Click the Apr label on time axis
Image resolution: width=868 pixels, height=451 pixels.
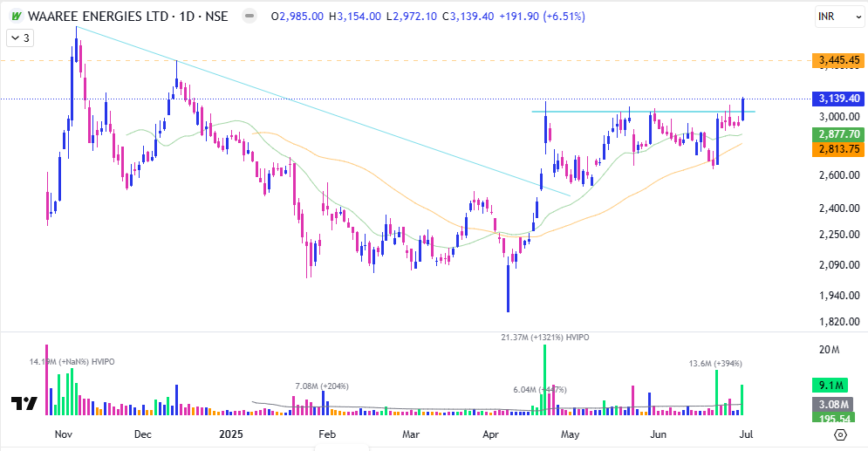[x=490, y=434]
